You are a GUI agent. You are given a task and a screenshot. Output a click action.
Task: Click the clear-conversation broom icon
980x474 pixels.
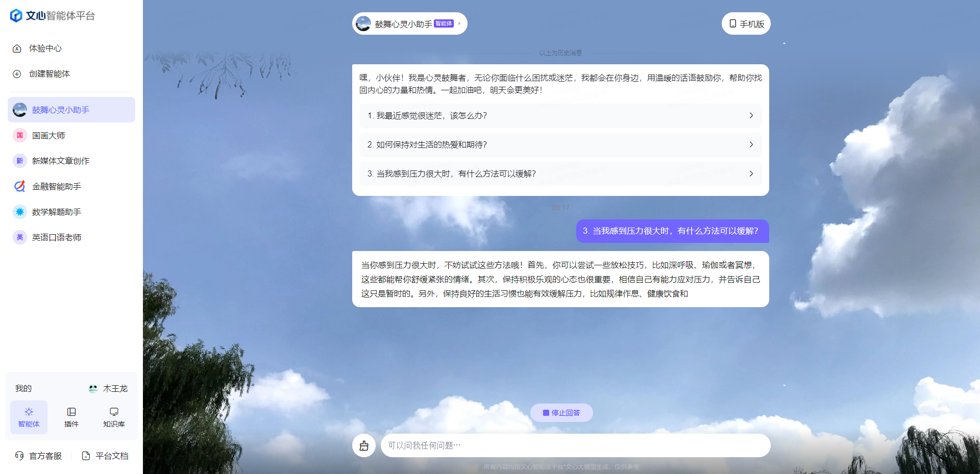click(x=364, y=445)
